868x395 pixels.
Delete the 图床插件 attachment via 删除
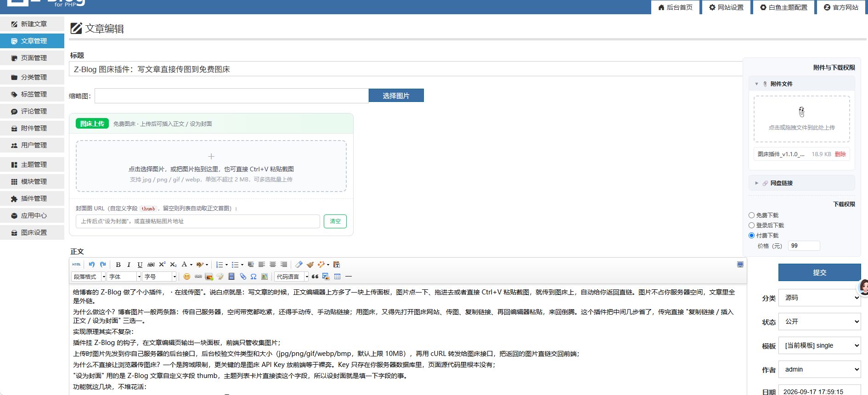840,154
